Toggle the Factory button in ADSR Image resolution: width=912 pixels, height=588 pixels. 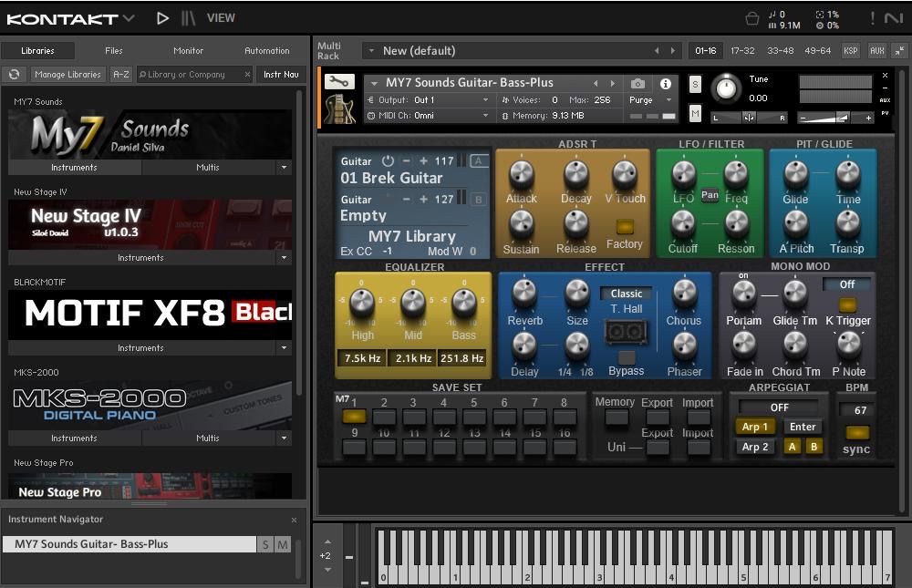tap(625, 226)
